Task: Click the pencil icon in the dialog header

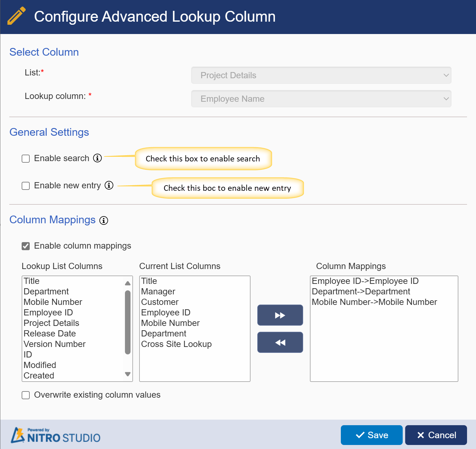Action: point(16,16)
